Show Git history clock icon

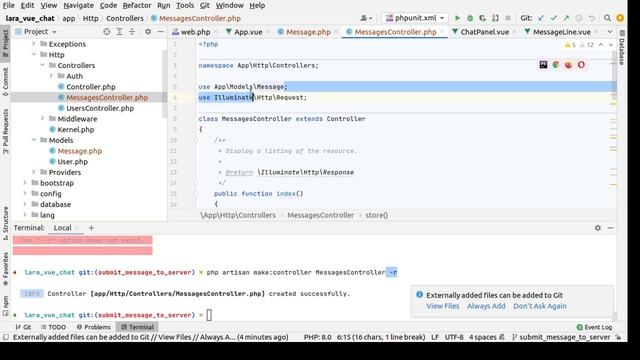(579, 18)
